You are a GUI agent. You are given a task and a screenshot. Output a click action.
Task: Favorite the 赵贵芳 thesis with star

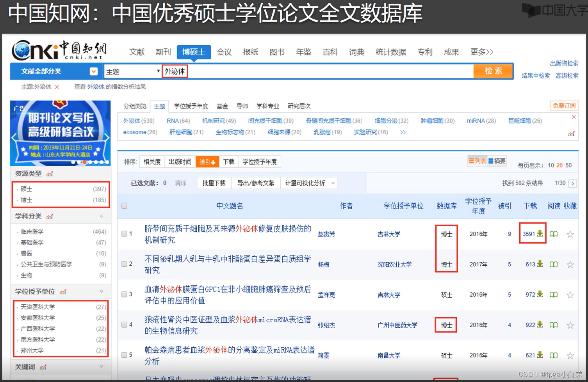[x=570, y=234]
